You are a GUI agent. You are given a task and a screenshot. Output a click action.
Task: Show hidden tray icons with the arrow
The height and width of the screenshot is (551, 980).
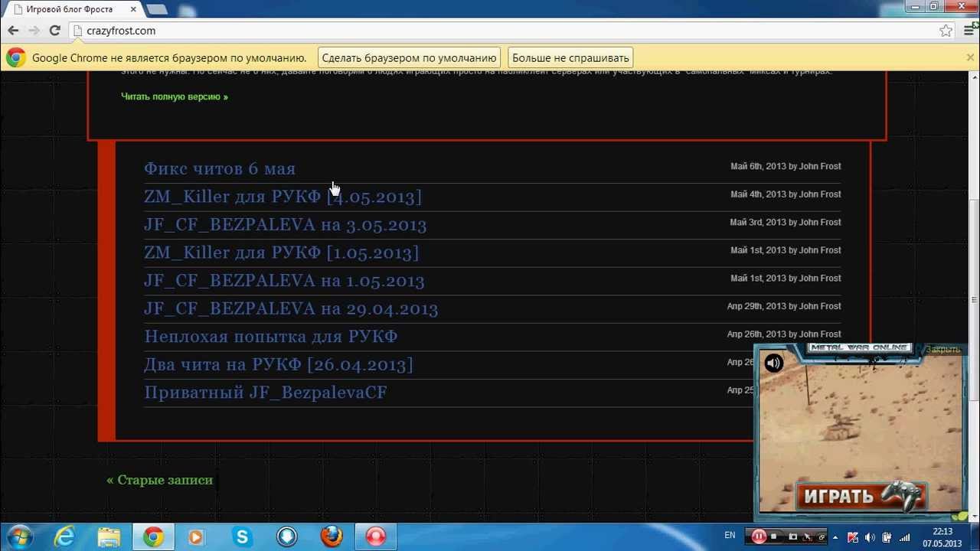tap(836, 537)
